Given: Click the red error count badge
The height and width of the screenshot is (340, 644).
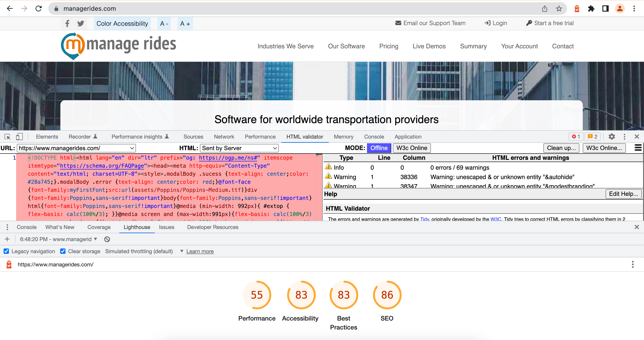Looking at the screenshot, I should coord(576,137).
